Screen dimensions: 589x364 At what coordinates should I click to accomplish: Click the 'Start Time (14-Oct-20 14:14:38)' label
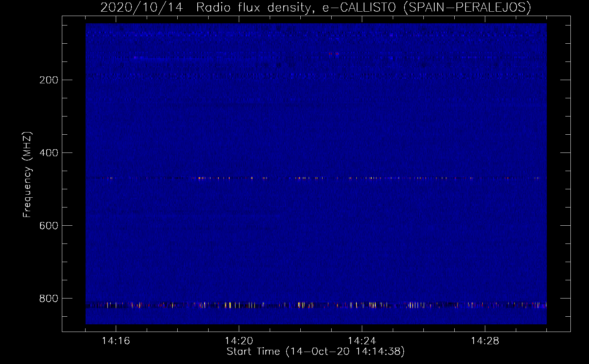point(316,352)
